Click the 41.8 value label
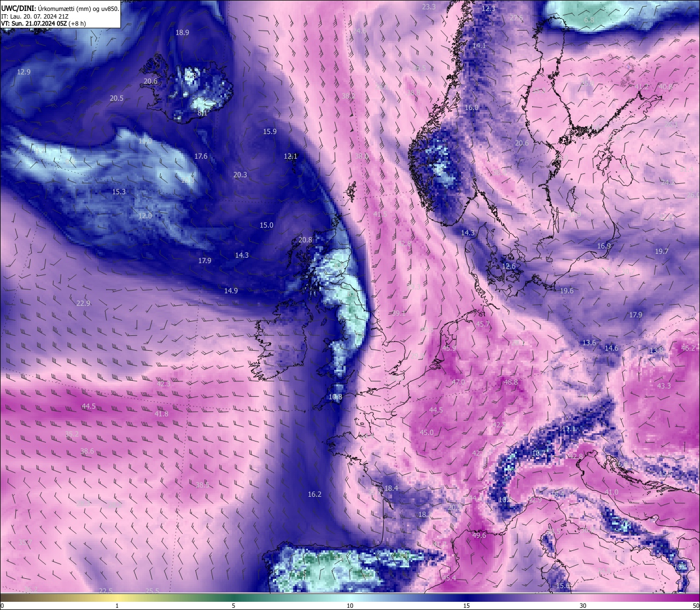 coord(161,414)
